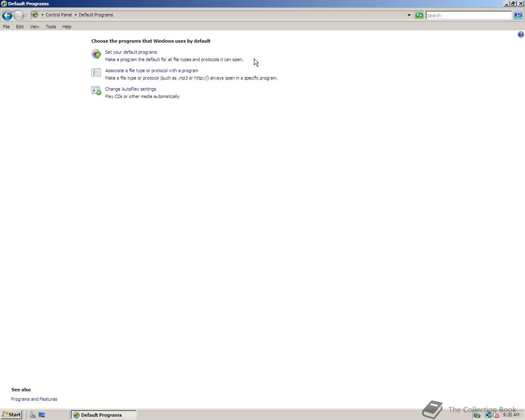Open the Help menu
Image resolution: width=525 pixels, height=420 pixels.
[x=67, y=27]
